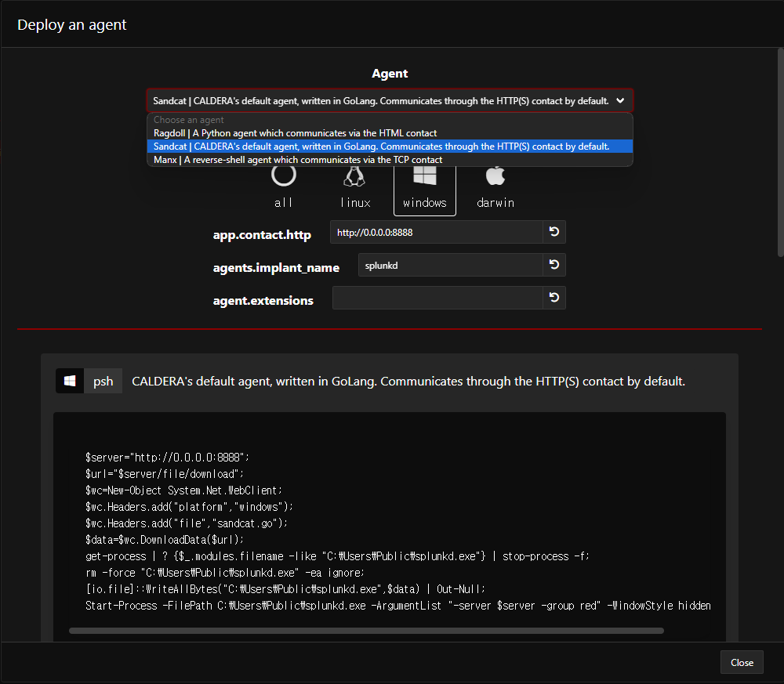Viewport: 784px width, 684px height.
Task: Close the Deploy an agent dialog
Action: pyautogui.click(x=742, y=663)
